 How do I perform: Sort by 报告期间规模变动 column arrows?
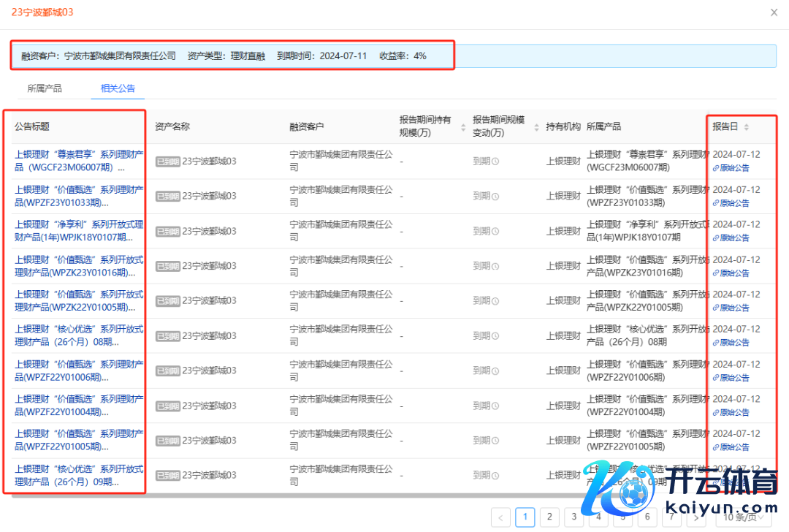tap(536, 127)
